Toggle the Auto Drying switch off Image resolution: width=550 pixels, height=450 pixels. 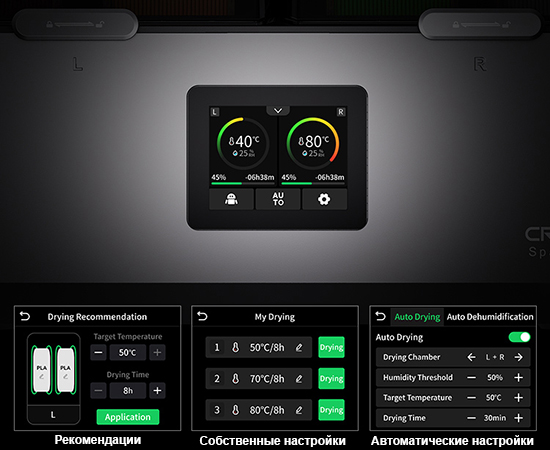point(519,337)
